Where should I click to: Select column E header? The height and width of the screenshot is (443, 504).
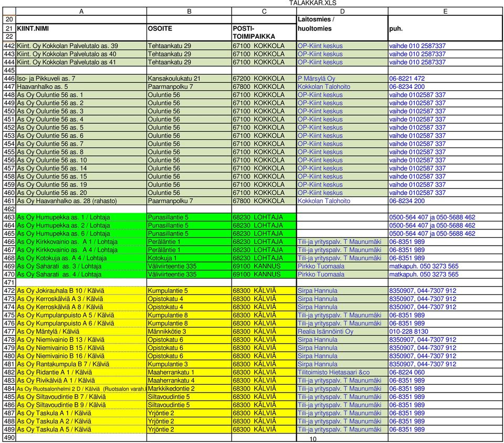tap(445, 11)
